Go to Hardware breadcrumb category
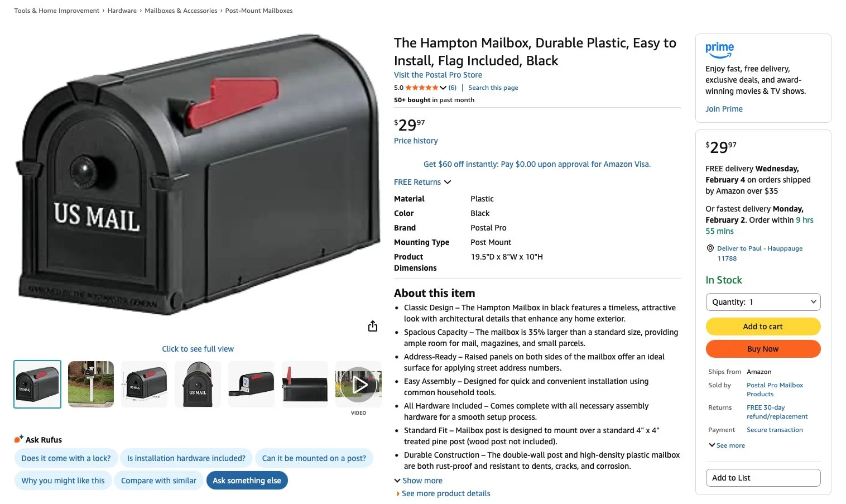Screen dimensions: 846x504 [x=122, y=11]
